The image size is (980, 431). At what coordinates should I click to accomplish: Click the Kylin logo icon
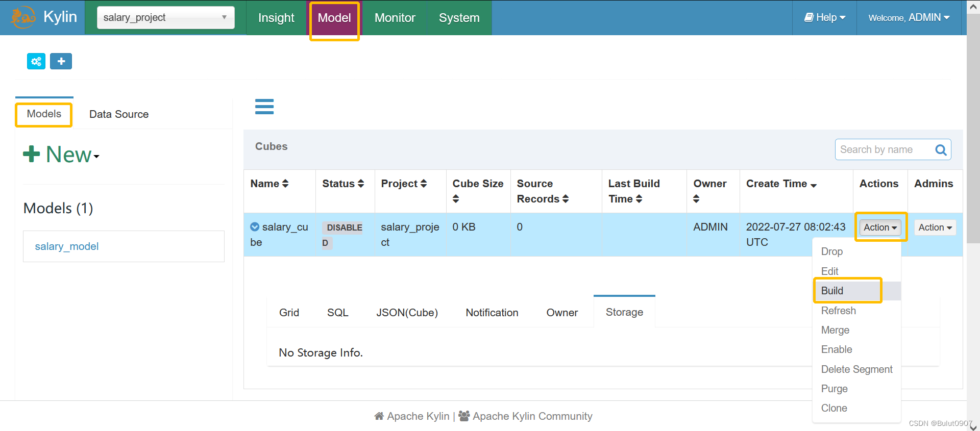click(23, 17)
